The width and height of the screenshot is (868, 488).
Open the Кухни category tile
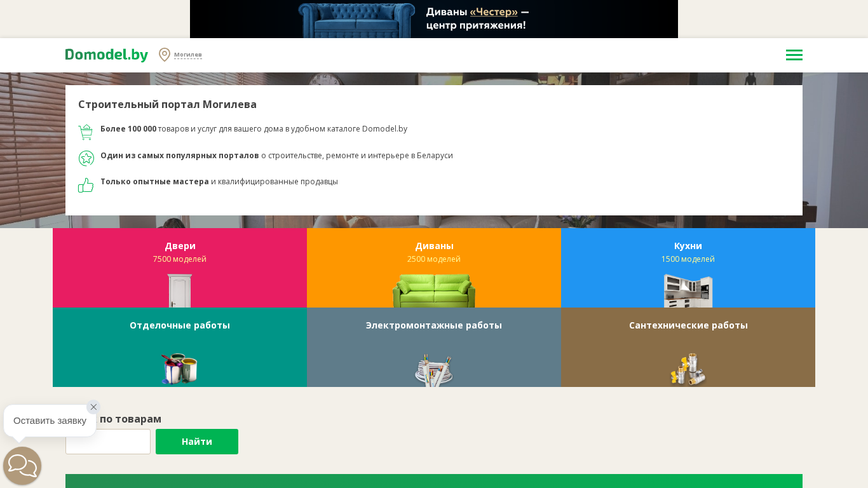pyautogui.click(x=688, y=268)
